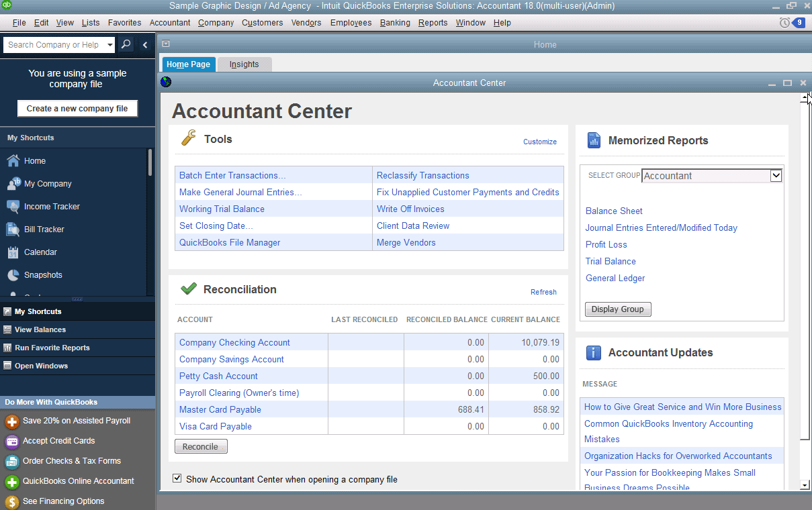This screenshot has width=812, height=510.
Task: Switch to the Insights tab
Action: click(x=244, y=64)
